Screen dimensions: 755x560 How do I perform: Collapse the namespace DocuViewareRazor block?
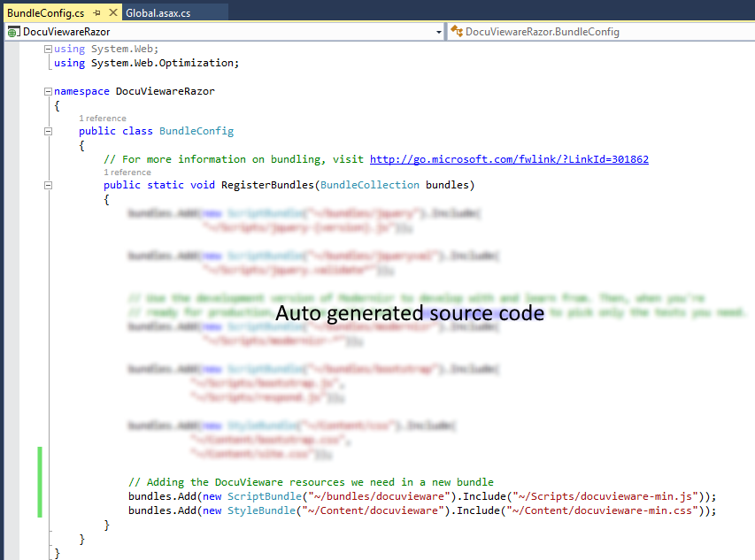pyautogui.click(x=48, y=91)
